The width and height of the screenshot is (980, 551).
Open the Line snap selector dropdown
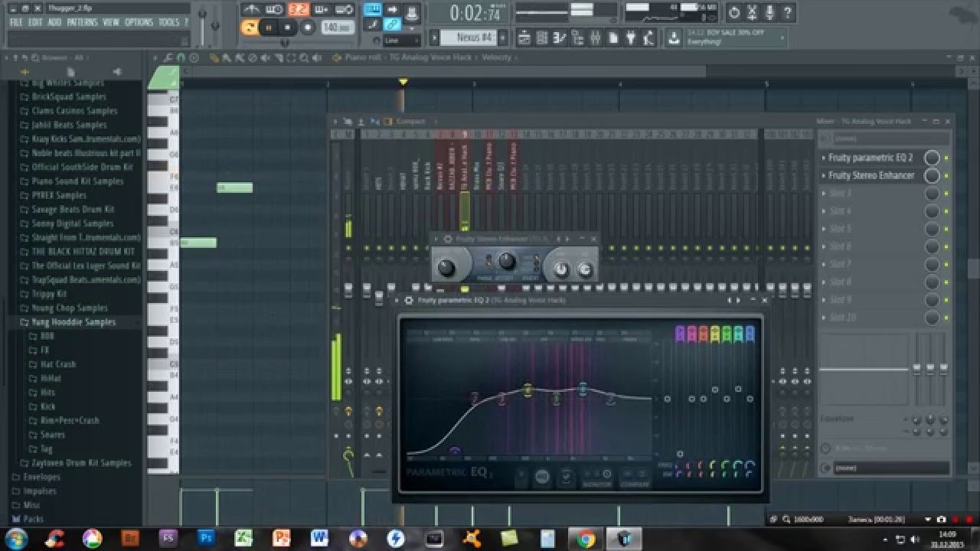(x=403, y=40)
